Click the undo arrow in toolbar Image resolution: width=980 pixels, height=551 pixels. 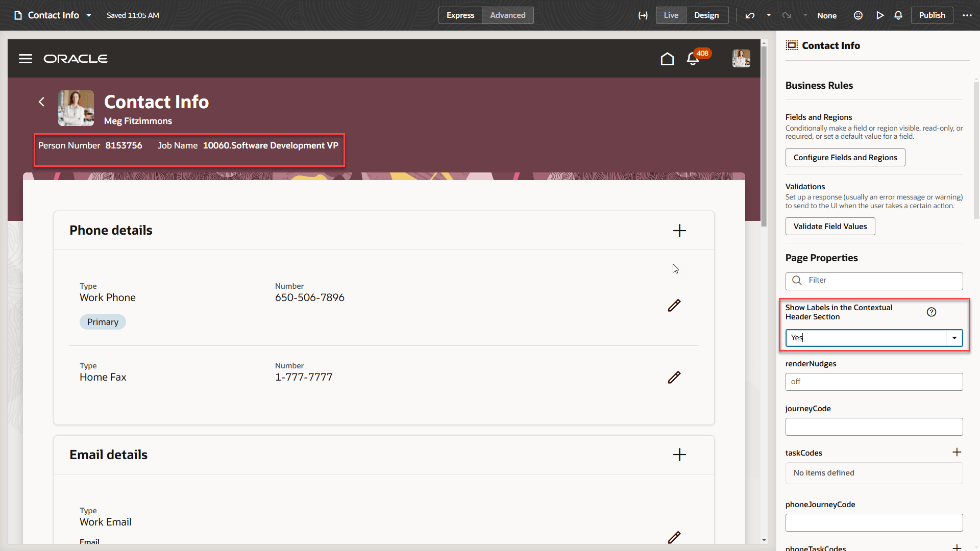pos(750,15)
